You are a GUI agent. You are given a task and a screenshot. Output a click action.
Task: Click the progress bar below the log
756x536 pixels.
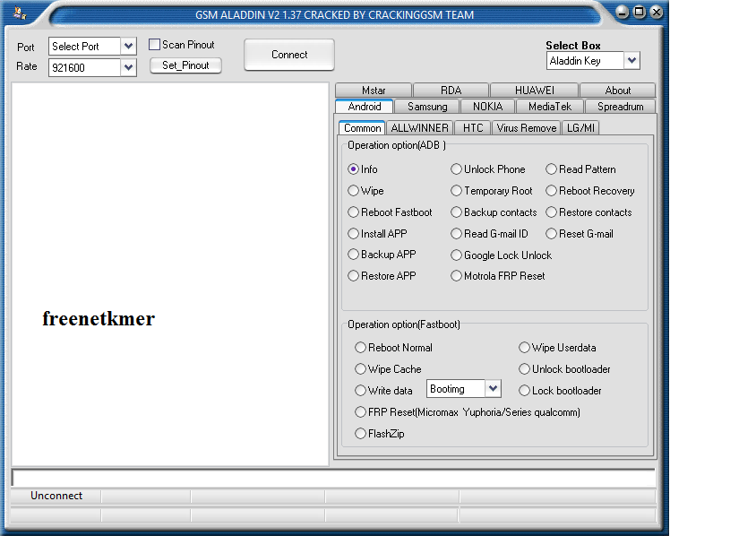point(333,478)
